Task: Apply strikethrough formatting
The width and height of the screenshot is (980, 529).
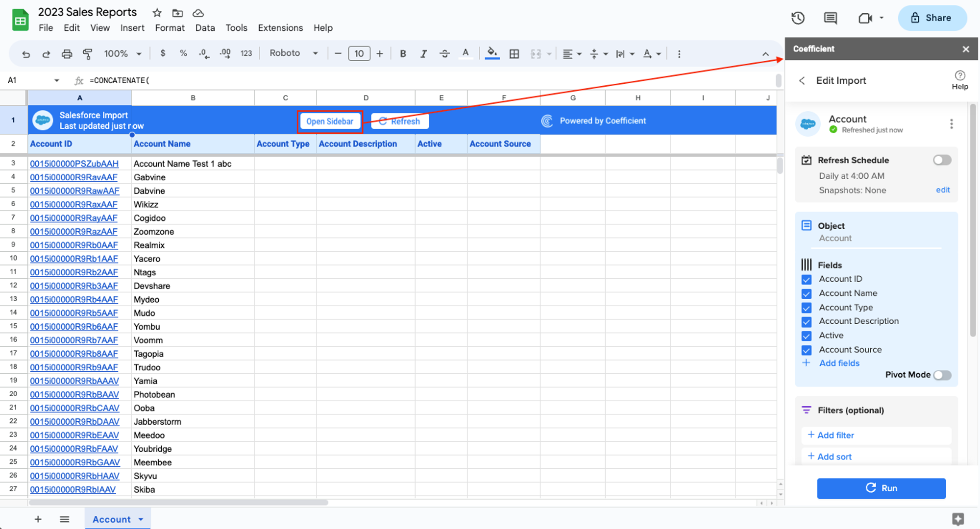Action: tap(444, 54)
